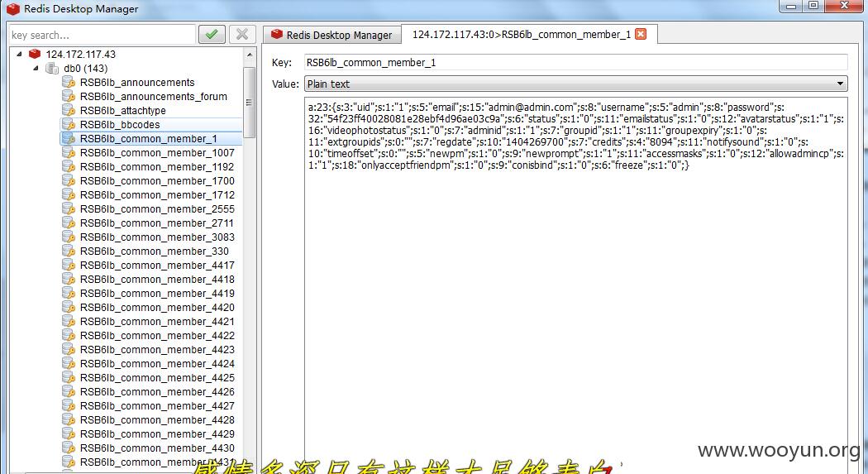Image resolution: width=868 pixels, height=474 pixels.
Task: Click key icon beside RSB6lb_common_member_1700
Action: (69, 181)
